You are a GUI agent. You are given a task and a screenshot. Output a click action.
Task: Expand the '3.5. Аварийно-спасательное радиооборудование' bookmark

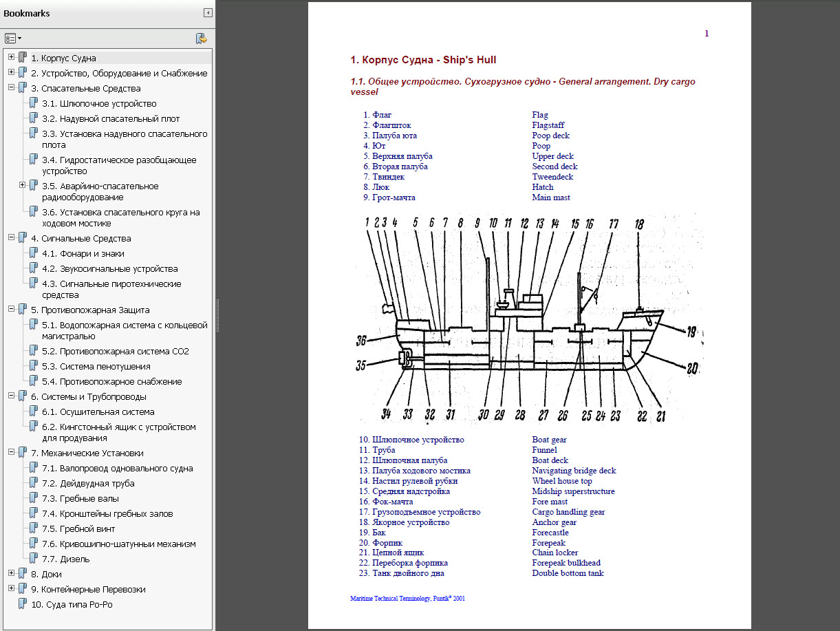[x=23, y=186]
